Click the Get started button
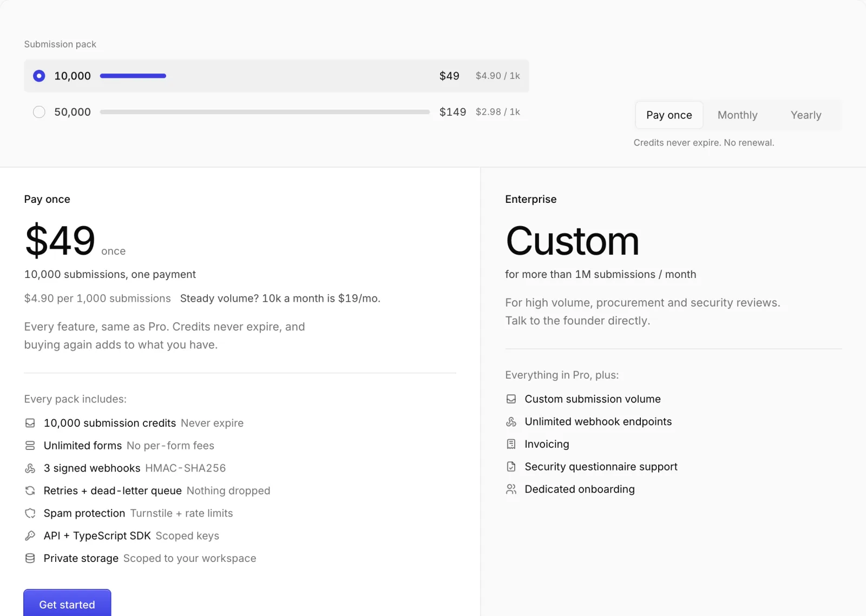The image size is (866, 616). click(x=67, y=604)
